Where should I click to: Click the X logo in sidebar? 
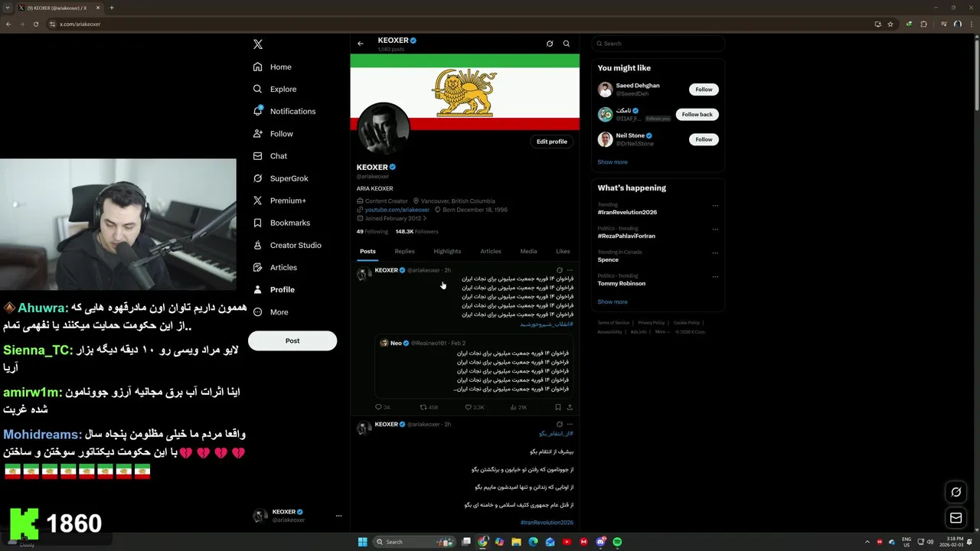coord(258,44)
